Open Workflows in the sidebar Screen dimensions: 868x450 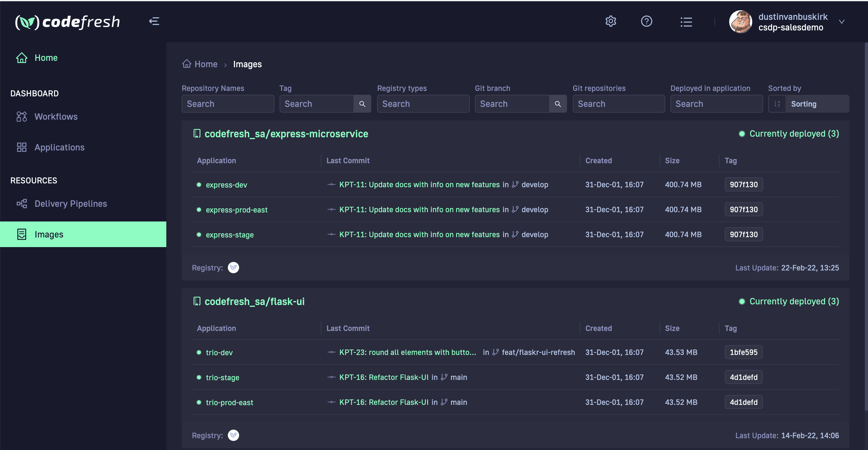point(56,117)
